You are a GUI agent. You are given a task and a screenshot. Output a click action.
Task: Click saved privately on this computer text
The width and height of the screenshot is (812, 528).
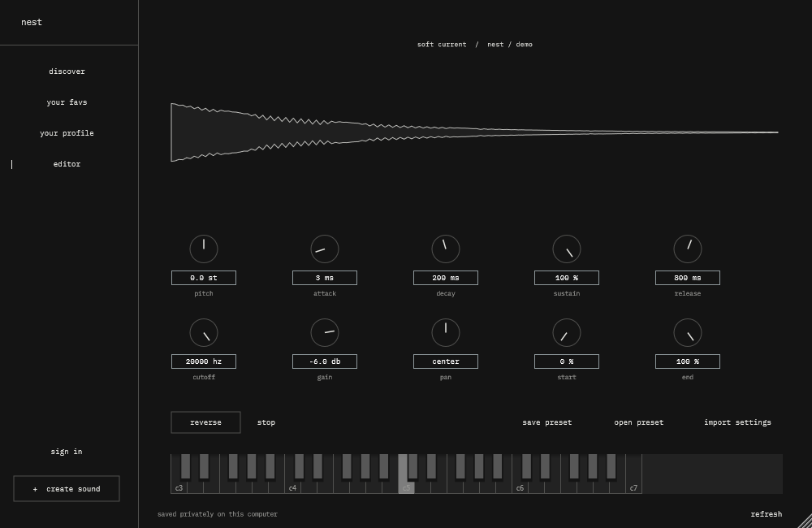click(x=218, y=514)
